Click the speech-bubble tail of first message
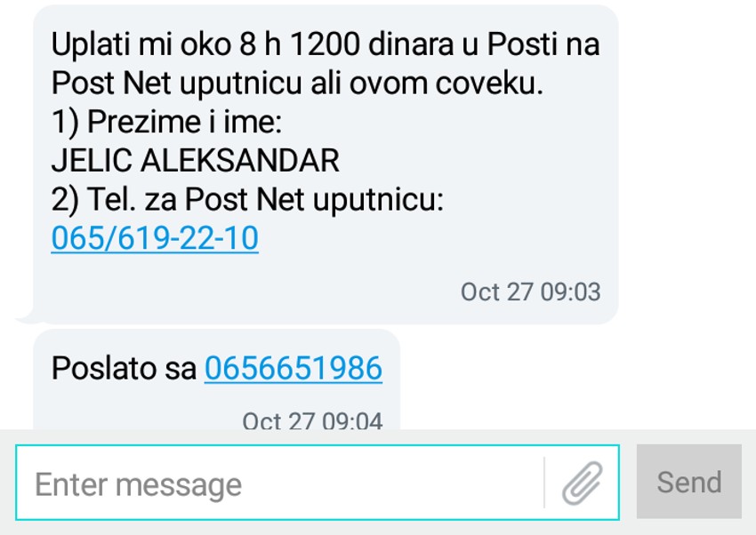Viewport: 756px width, 535px height. [27, 315]
